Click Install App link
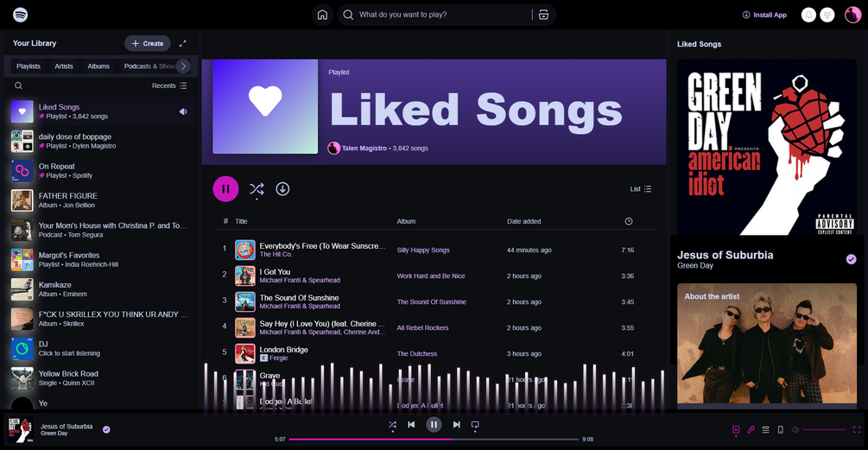 pos(764,15)
